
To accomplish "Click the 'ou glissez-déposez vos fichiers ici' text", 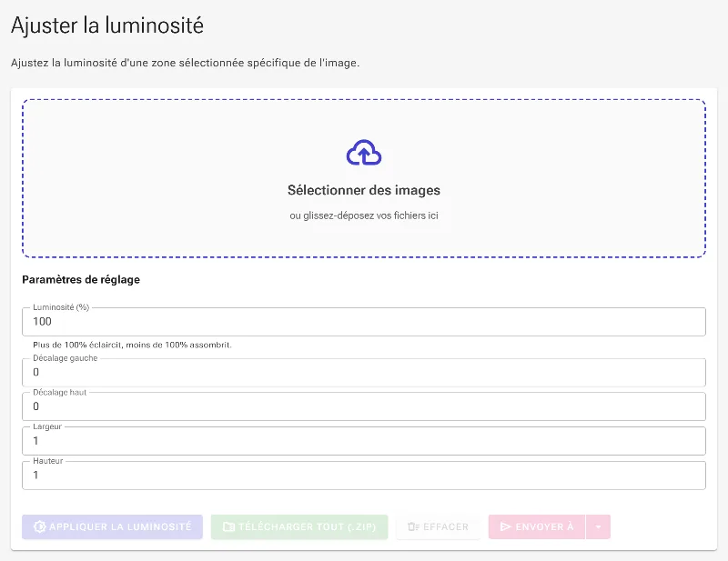I will [364, 215].
